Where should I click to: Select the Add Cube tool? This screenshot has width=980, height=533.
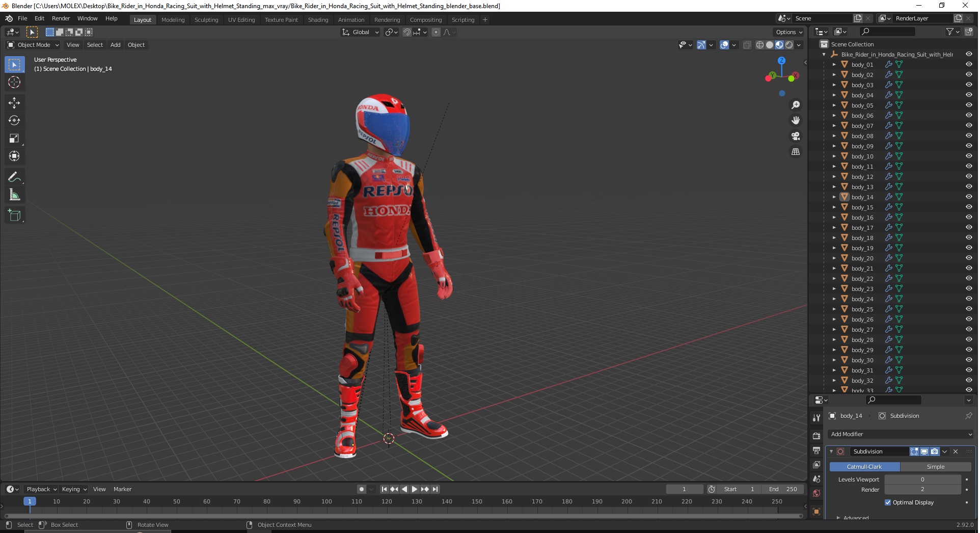14,216
